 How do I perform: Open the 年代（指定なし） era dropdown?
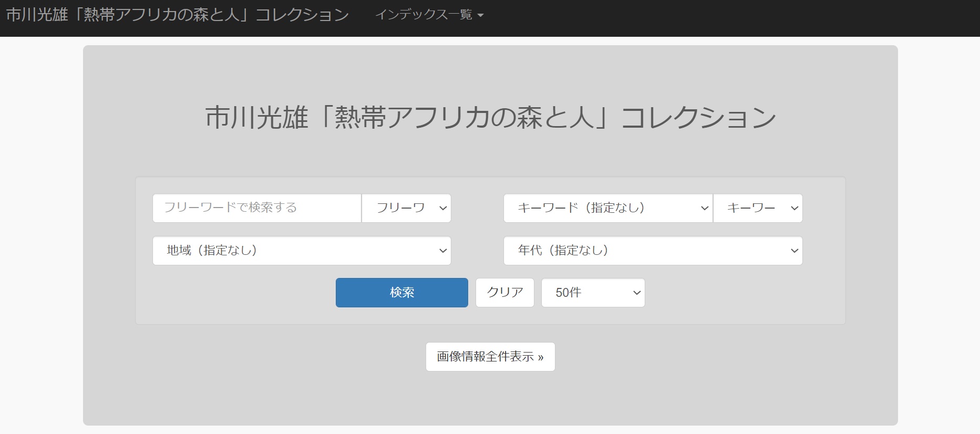pyautogui.click(x=653, y=251)
